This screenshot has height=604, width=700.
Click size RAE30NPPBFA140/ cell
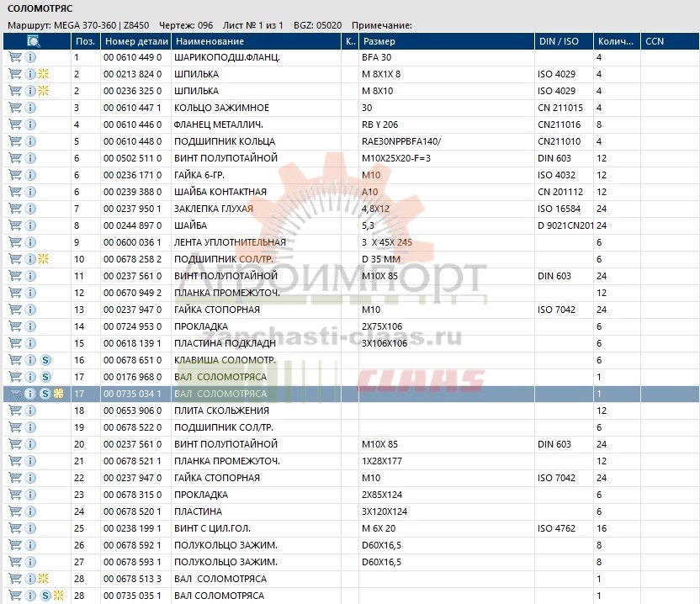point(401,141)
